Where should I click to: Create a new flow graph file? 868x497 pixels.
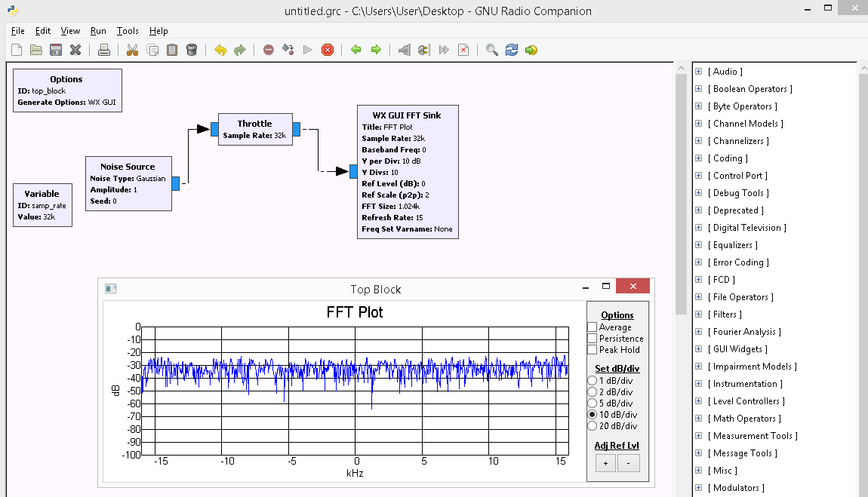pyautogui.click(x=17, y=51)
